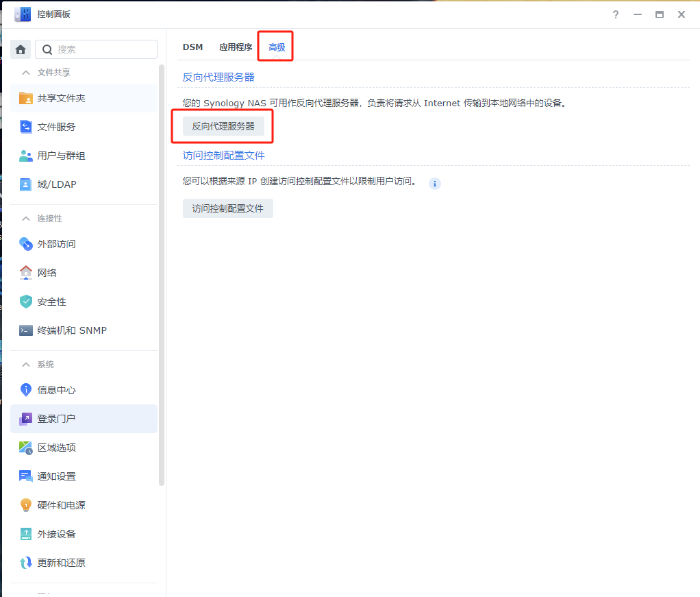This screenshot has height=597, width=700.
Task: Click the sidebar vertical scrollbar
Action: point(162,275)
